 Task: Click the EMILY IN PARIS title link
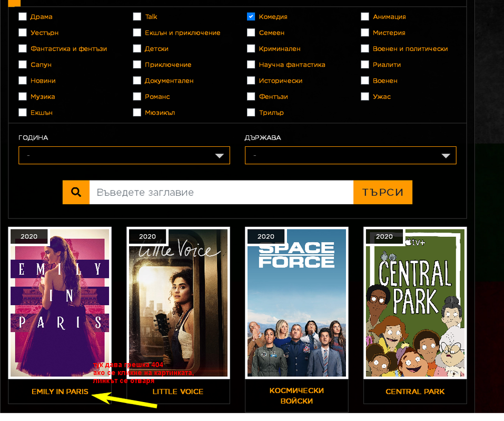coord(60,392)
